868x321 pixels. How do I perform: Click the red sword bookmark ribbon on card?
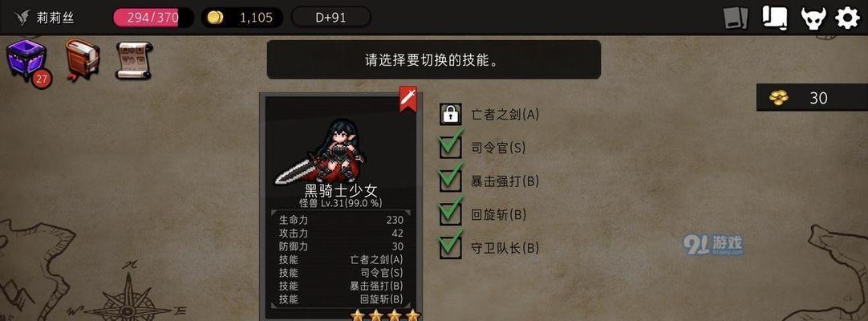[x=408, y=99]
